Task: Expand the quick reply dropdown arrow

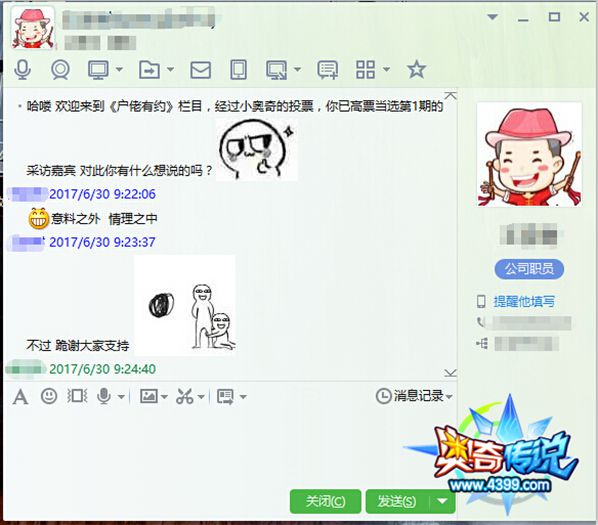Action: (243, 397)
